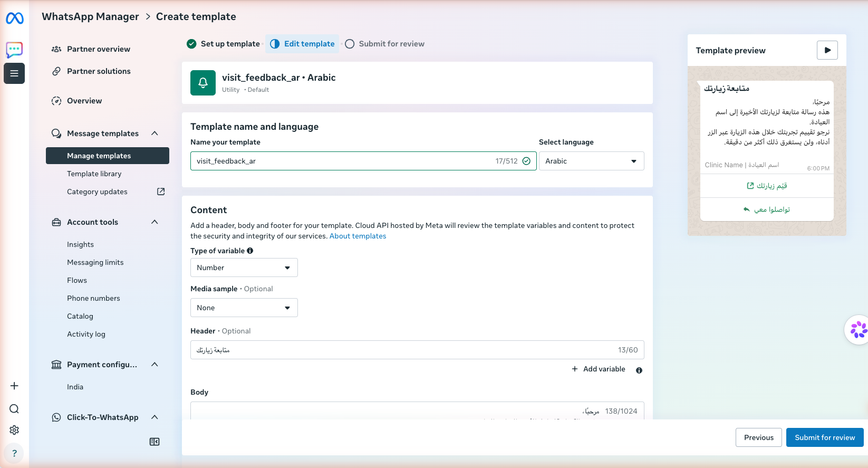
Task: Click Add variable under Header
Action: point(599,369)
